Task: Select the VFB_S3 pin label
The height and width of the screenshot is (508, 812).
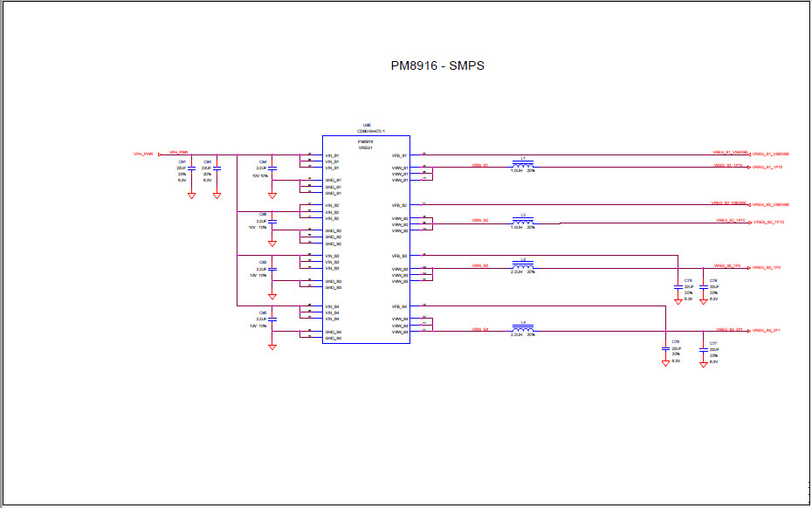Action: (400, 256)
